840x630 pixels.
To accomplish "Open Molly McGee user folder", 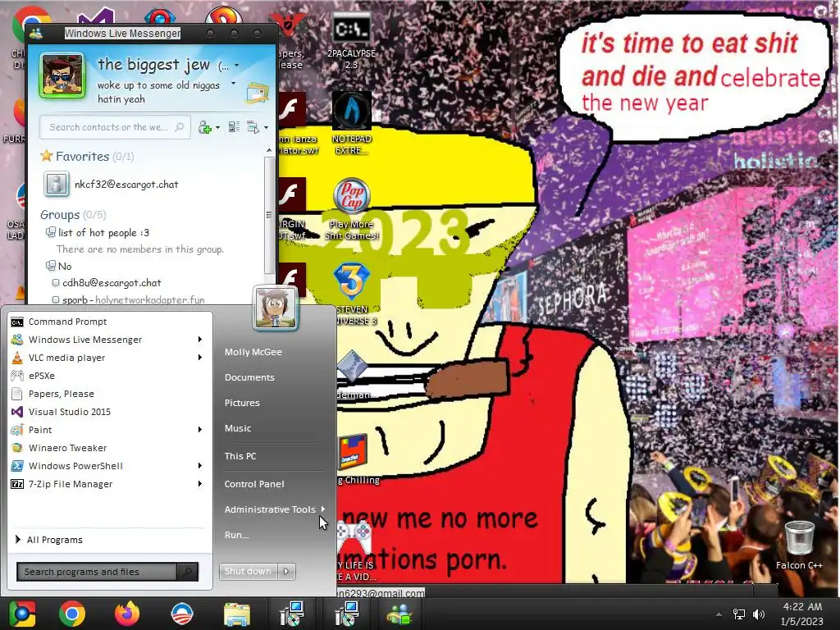I will click(253, 352).
